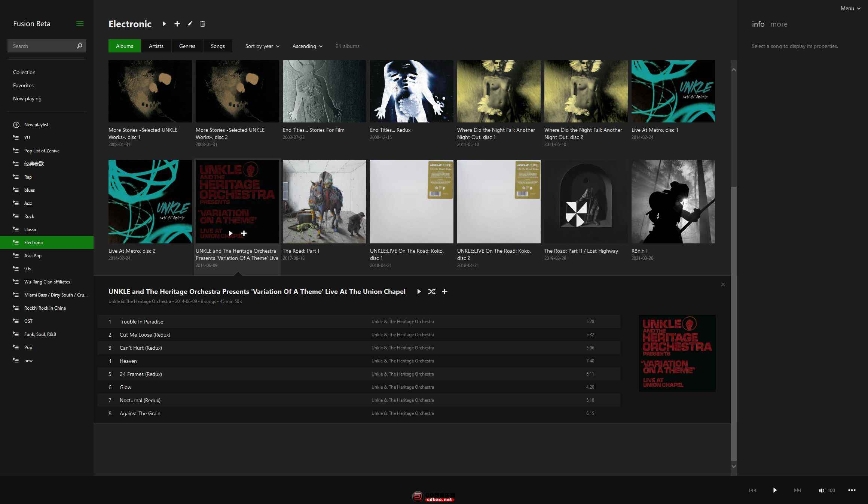This screenshot has width=868, height=504.
Task: Go to Now playing
Action: (27, 98)
